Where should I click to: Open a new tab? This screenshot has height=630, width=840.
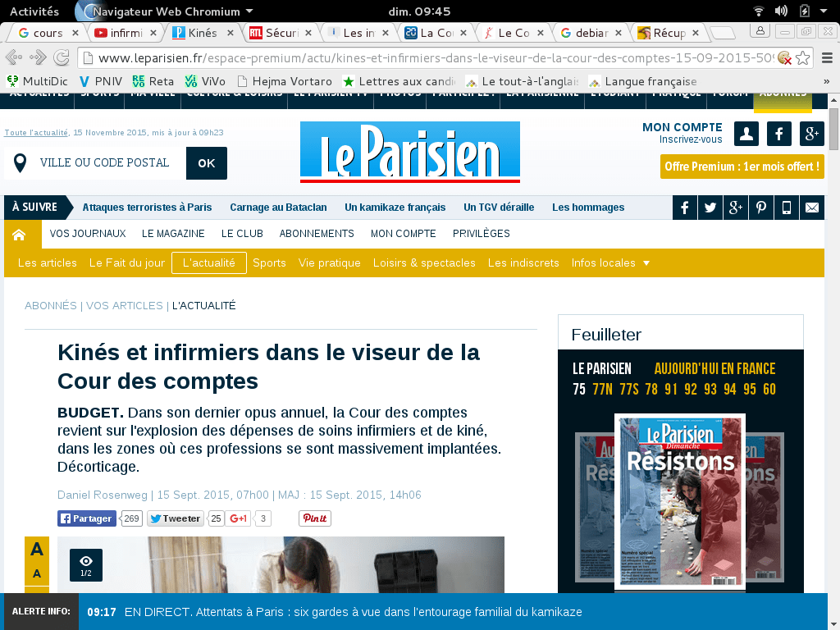723,33
